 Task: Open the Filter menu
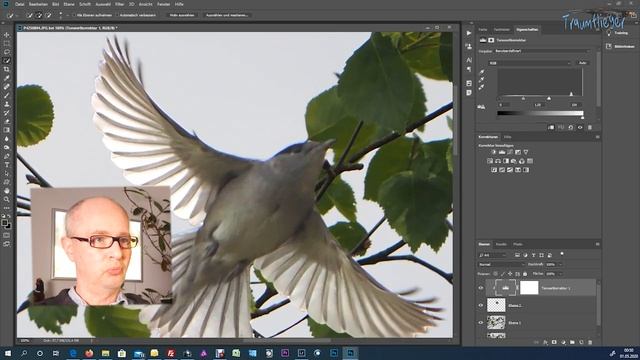119,4
